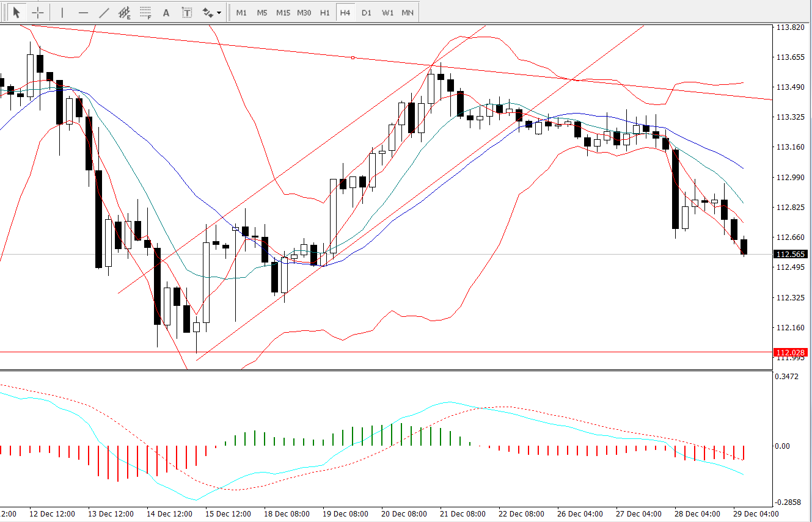Activate the crosshair tool
The width and height of the screenshot is (812, 522).
point(38,12)
